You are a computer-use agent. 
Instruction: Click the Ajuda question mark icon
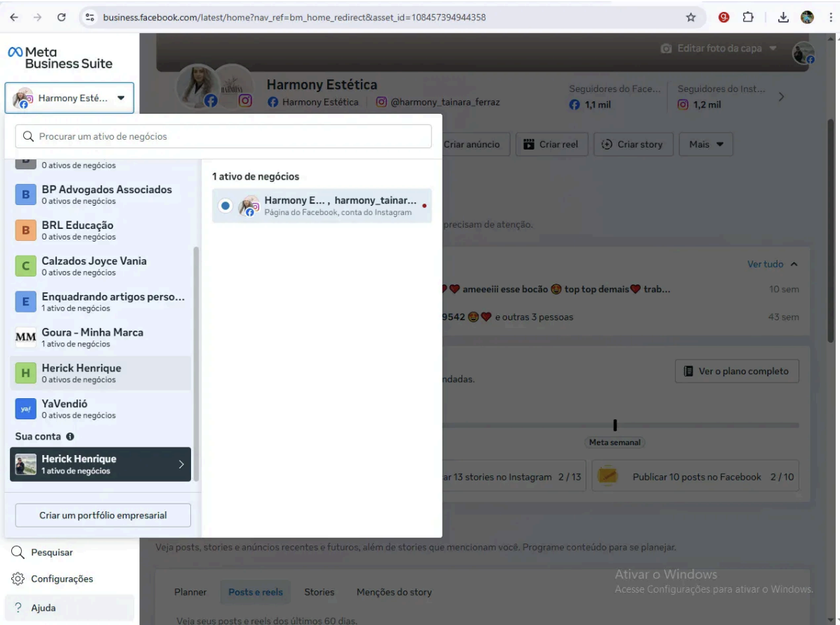18,607
